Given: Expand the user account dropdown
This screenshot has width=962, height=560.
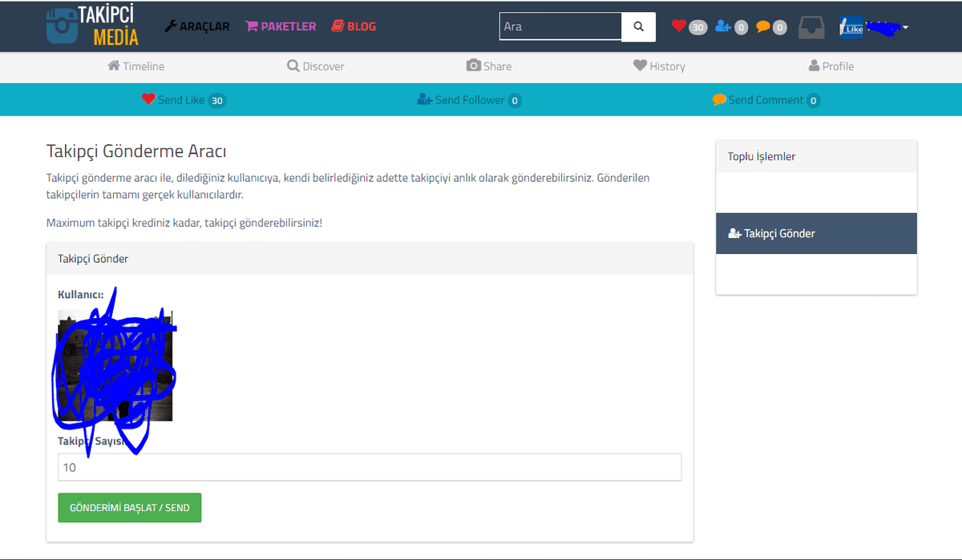Looking at the screenshot, I should [874, 27].
